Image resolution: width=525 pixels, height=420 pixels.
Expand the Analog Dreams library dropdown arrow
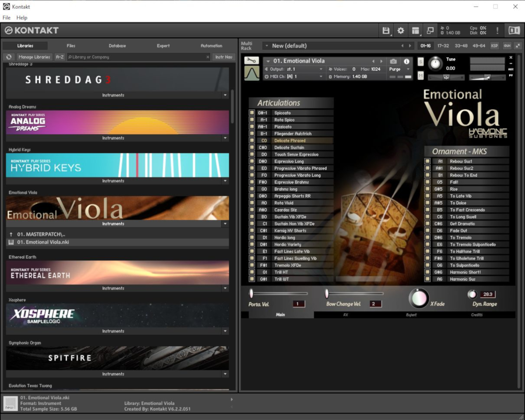[225, 138]
